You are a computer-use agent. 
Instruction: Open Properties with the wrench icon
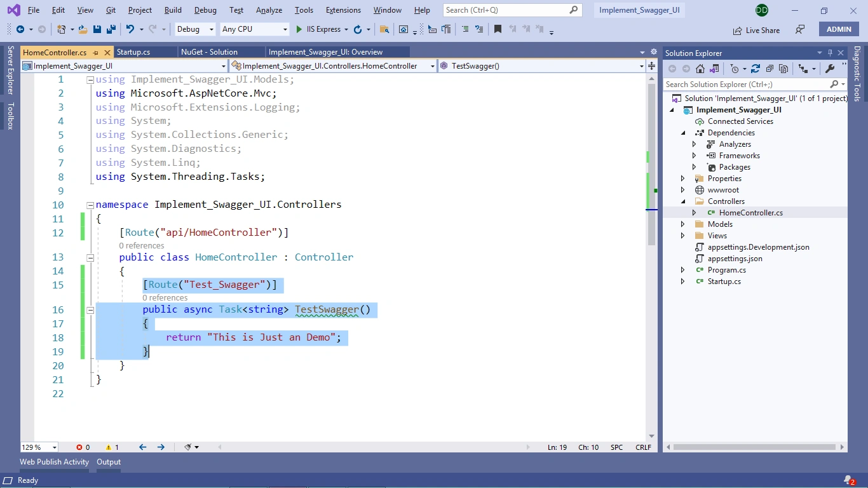830,69
